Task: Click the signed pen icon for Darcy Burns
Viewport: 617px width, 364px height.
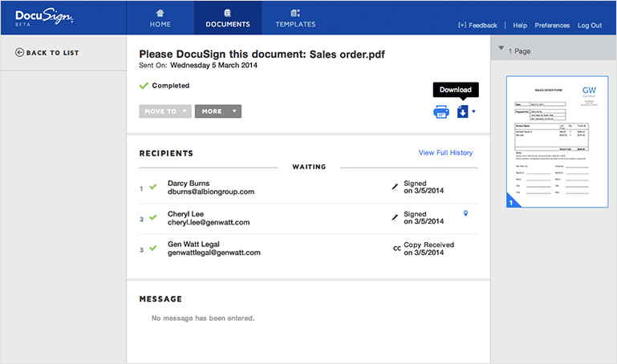Action: pyautogui.click(x=395, y=187)
